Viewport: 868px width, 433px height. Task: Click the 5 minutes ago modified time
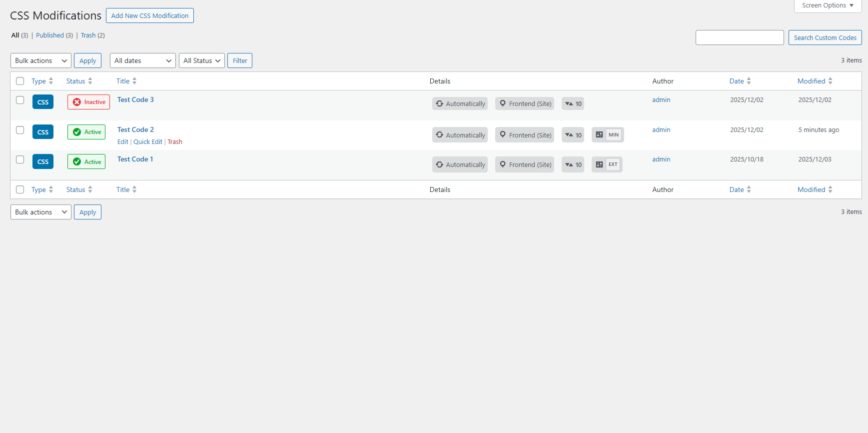tap(819, 129)
